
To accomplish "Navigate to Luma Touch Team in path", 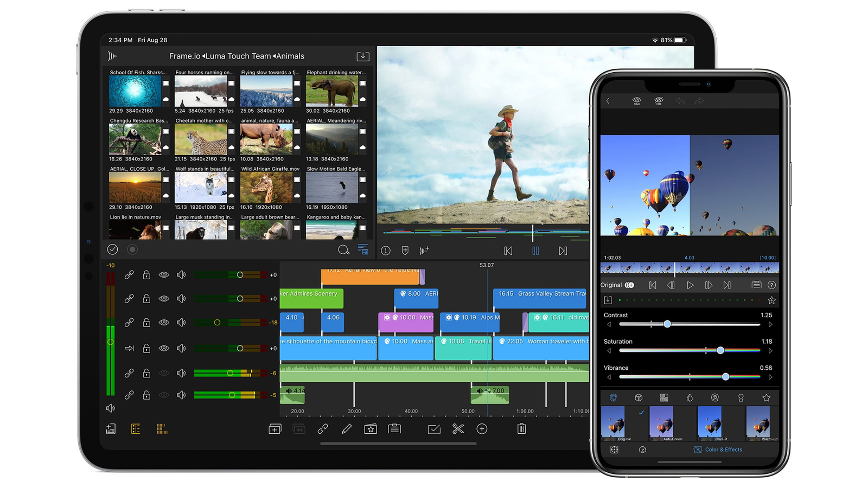I will [239, 56].
